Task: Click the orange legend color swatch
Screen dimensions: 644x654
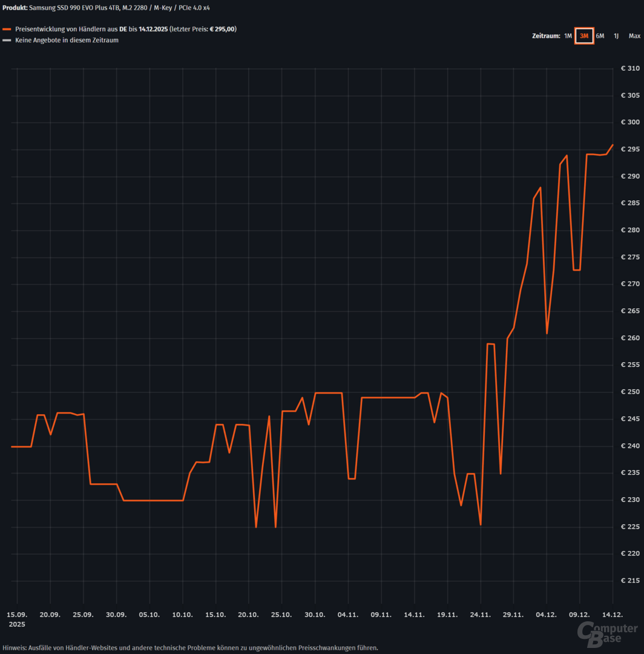Action: click(7, 29)
